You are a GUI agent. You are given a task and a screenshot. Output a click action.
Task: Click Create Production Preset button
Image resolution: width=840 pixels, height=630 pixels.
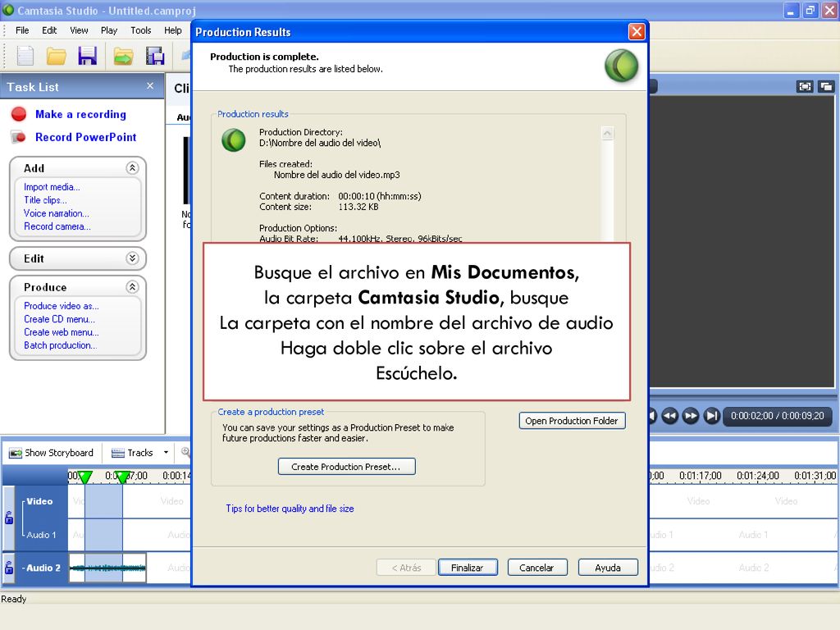coord(346,467)
